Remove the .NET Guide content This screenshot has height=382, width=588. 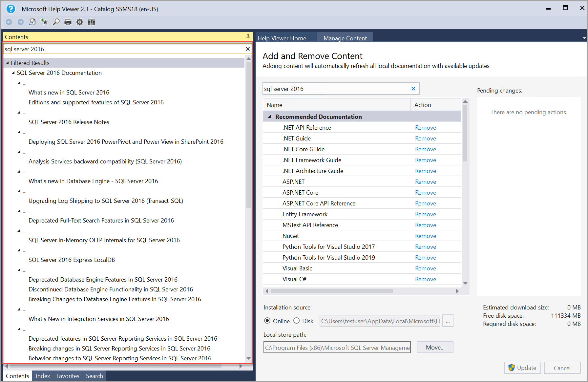(425, 138)
